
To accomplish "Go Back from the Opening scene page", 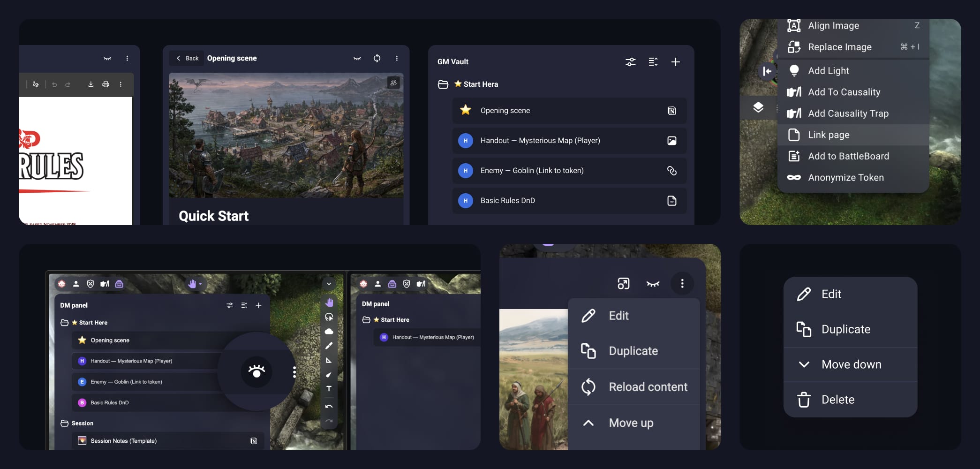I will point(188,58).
